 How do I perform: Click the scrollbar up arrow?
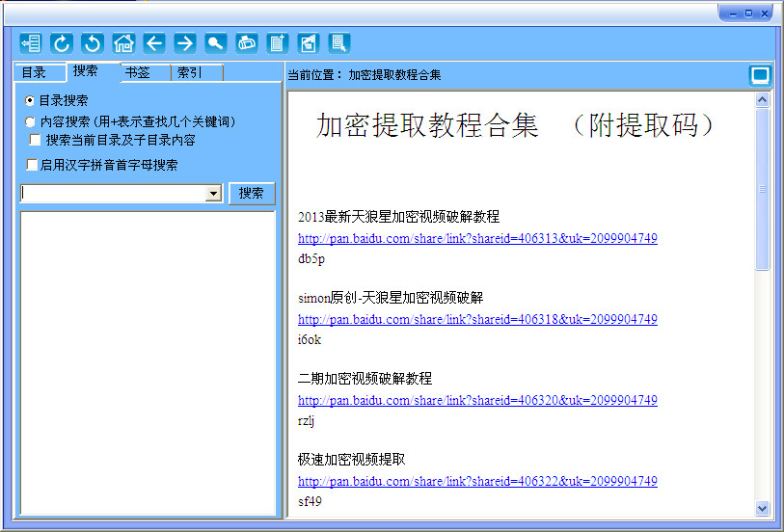(762, 100)
